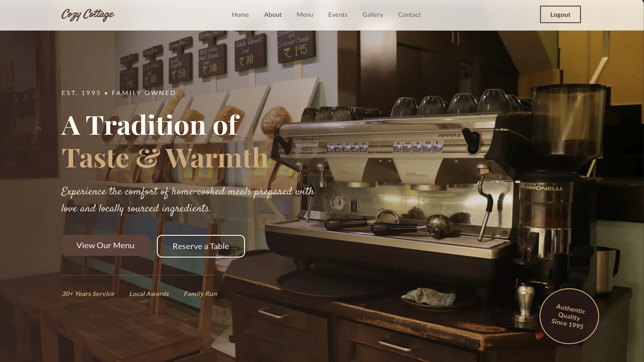The width and height of the screenshot is (644, 362).
Task: Click the ₹ 195 chalkboard sign in photo
Action: (296, 46)
